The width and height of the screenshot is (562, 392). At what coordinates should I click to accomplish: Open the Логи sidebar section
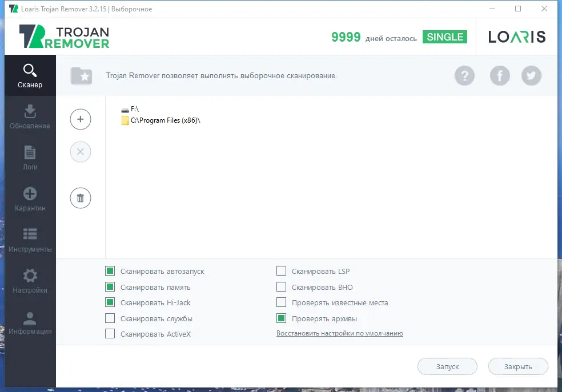click(30, 158)
